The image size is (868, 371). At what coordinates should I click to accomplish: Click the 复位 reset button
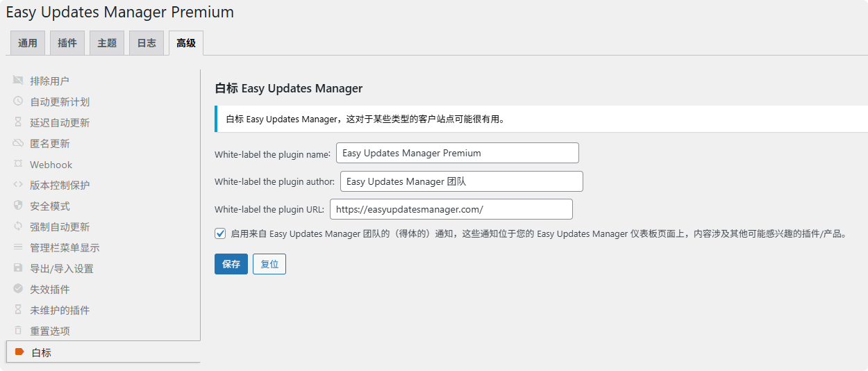pyautogui.click(x=269, y=264)
